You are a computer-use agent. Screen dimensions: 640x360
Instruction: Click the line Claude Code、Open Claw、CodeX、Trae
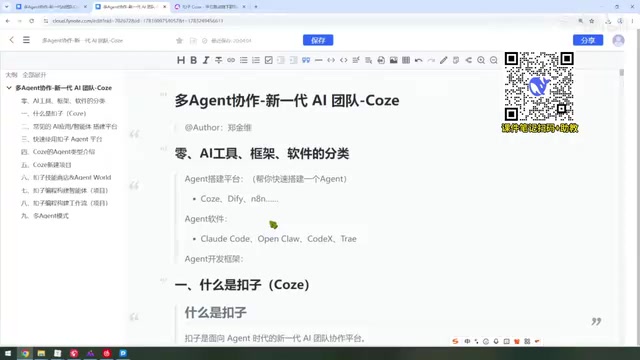(278, 239)
